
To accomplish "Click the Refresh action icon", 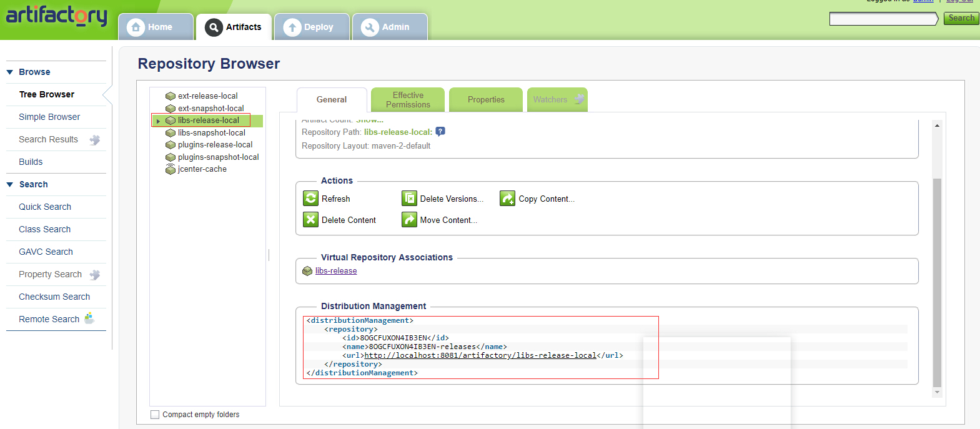I will (x=310, y=198).
